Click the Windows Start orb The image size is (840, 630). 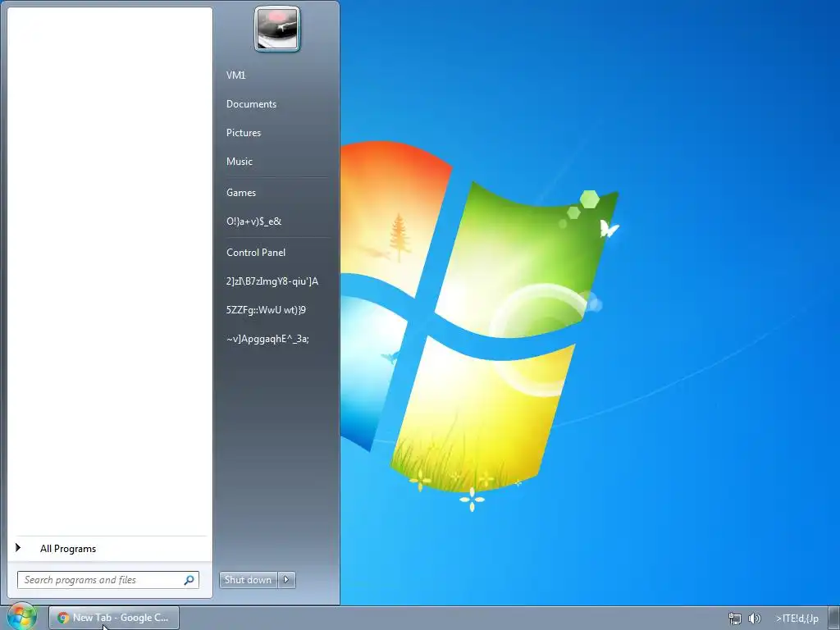21,617
